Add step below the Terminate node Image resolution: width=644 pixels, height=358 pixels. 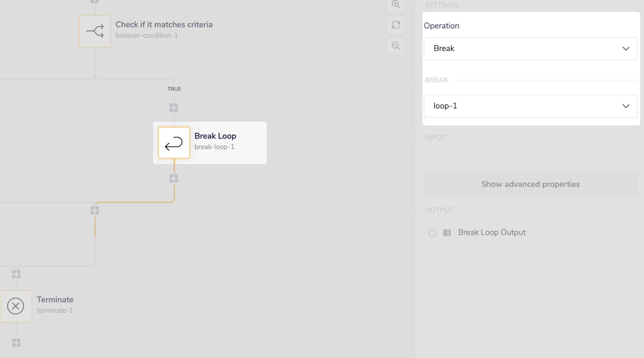point(16,343)
